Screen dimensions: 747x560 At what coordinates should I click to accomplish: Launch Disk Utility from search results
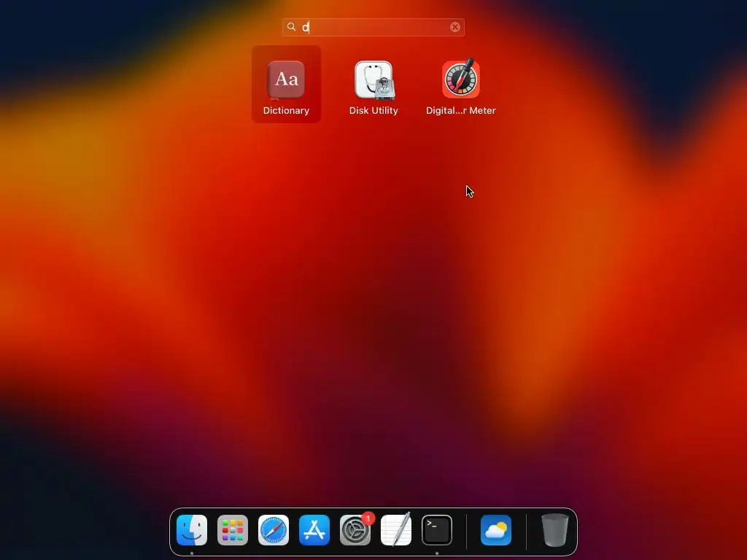373,80
